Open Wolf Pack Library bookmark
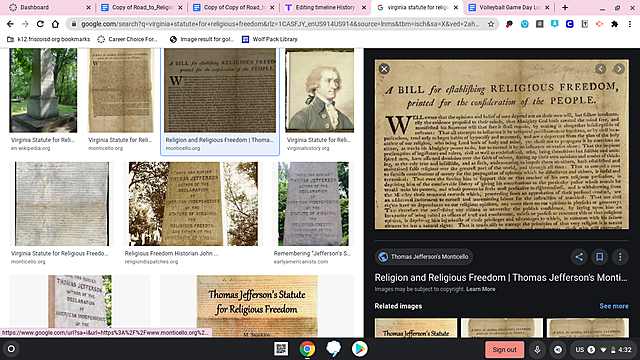640x360 pixels. (x=270, y=39)
